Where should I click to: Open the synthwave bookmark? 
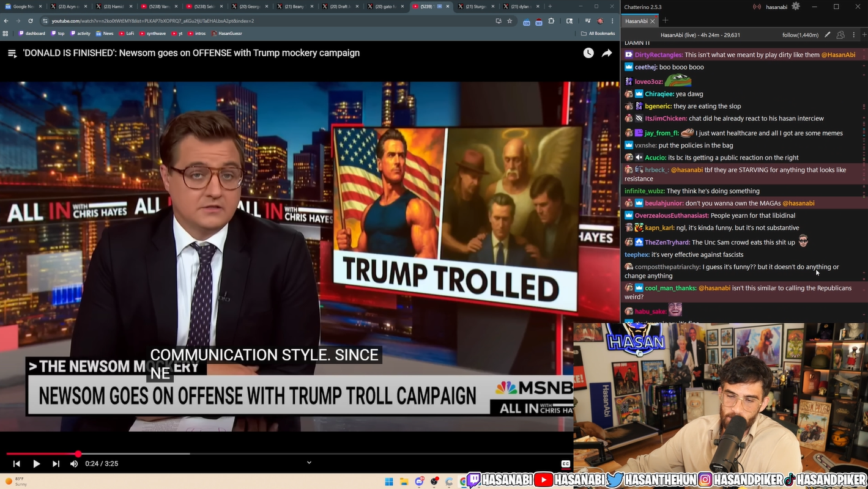(x=153, y=34)
